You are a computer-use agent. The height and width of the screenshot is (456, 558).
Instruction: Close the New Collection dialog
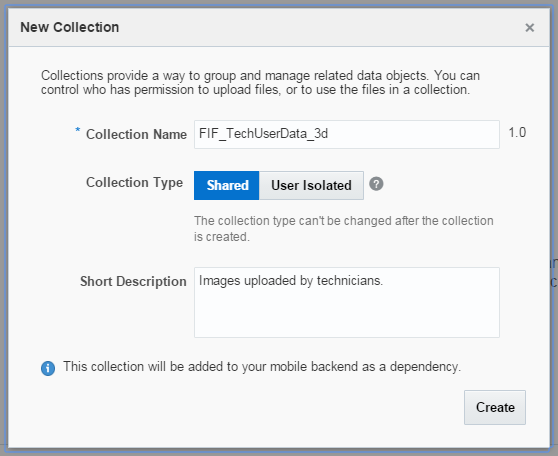pos(530,27)
